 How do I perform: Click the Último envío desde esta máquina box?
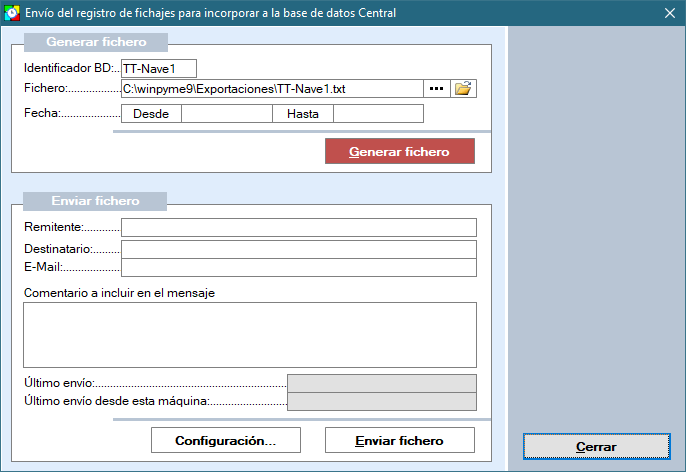coord(381,402)
